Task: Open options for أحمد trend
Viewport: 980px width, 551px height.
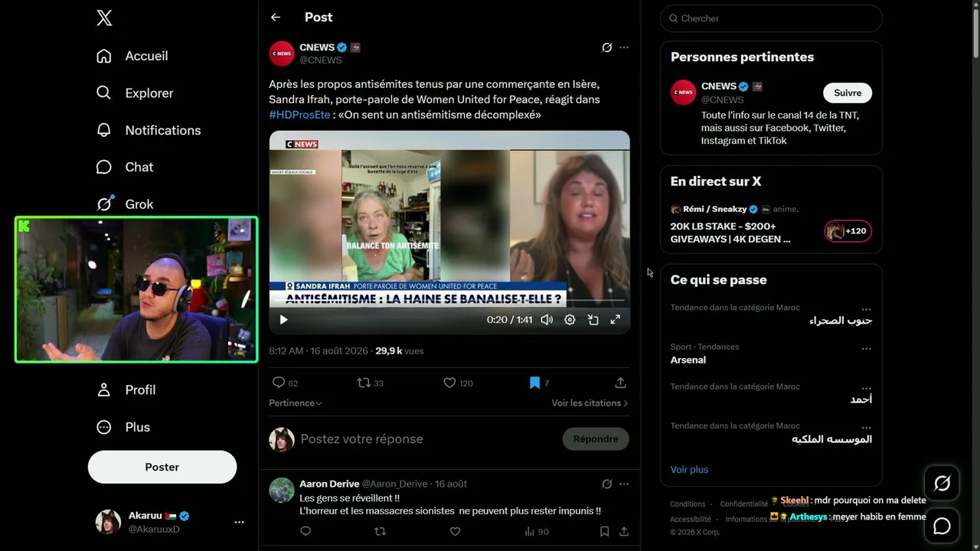Action: (866, 388)
